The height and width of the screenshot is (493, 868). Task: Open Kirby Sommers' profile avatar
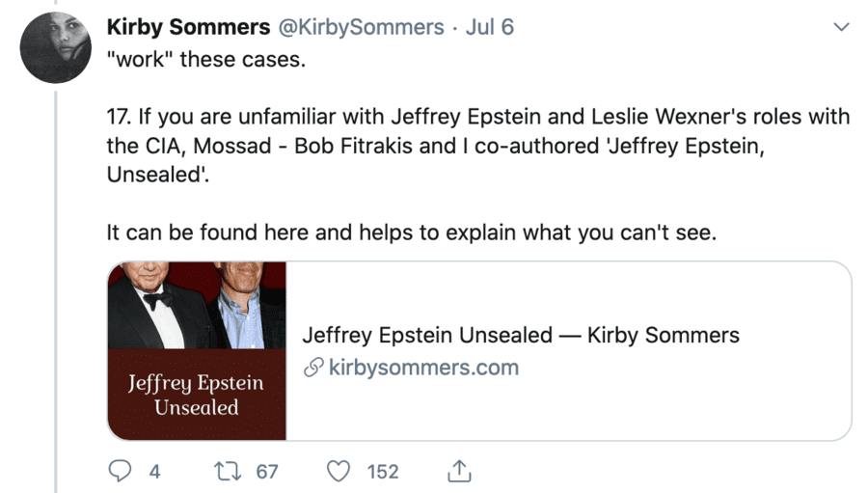click(x=55, y=48)
